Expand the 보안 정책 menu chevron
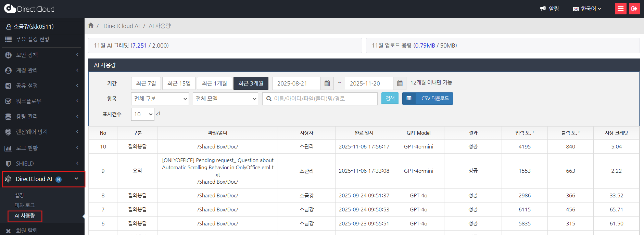The height and width of the screenshot is (235, 644). click(77, 55)
